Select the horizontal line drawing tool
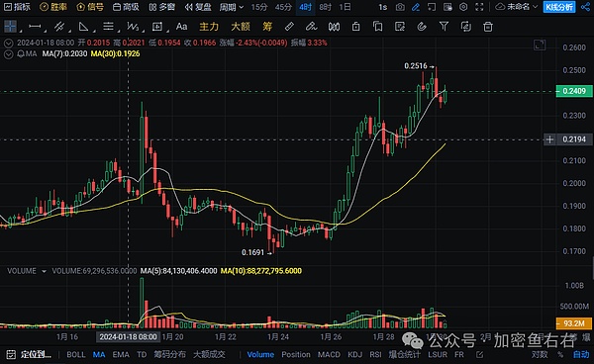 [x=35, y=27]
